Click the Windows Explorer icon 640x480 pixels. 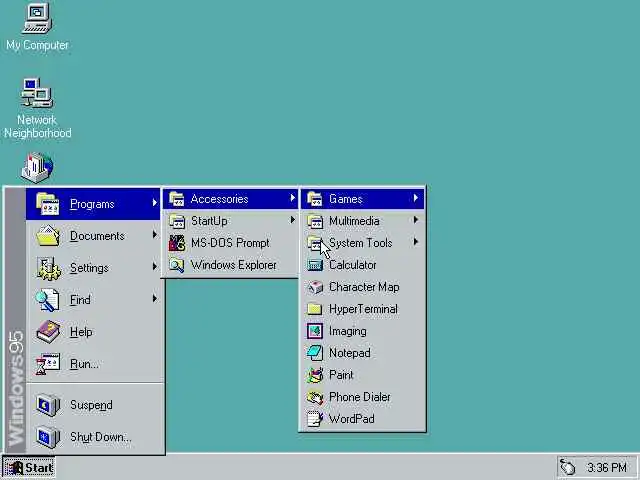point(177,265)
